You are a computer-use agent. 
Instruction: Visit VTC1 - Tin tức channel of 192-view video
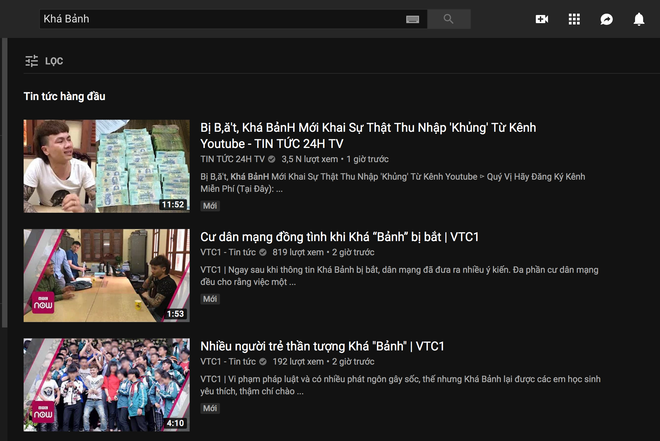coord(228,361)
